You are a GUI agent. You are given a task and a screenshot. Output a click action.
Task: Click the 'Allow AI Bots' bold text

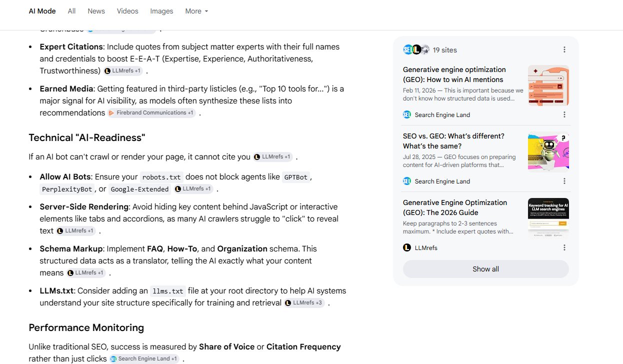point(65,176)
